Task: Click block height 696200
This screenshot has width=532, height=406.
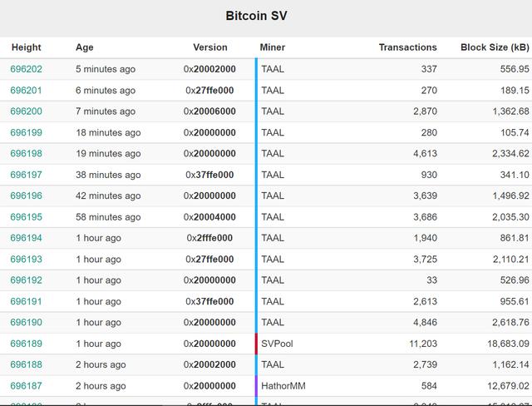Action: pos(26,111)
